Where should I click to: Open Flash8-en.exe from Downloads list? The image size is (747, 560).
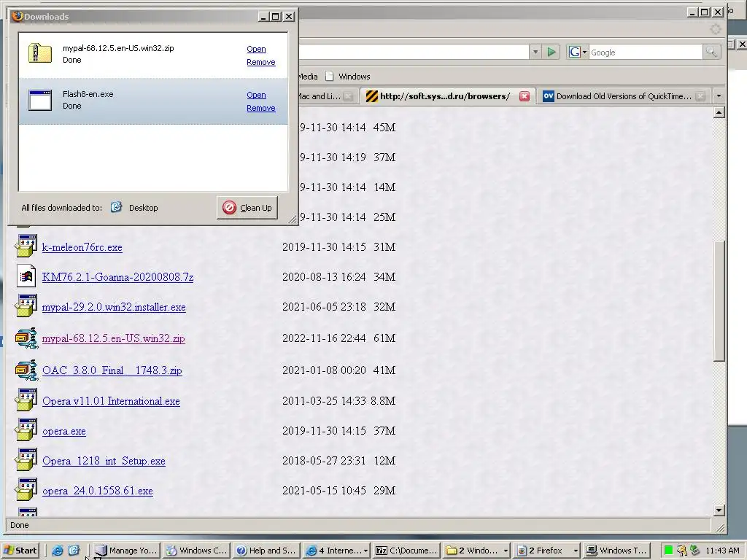click(x=256, y=96)
